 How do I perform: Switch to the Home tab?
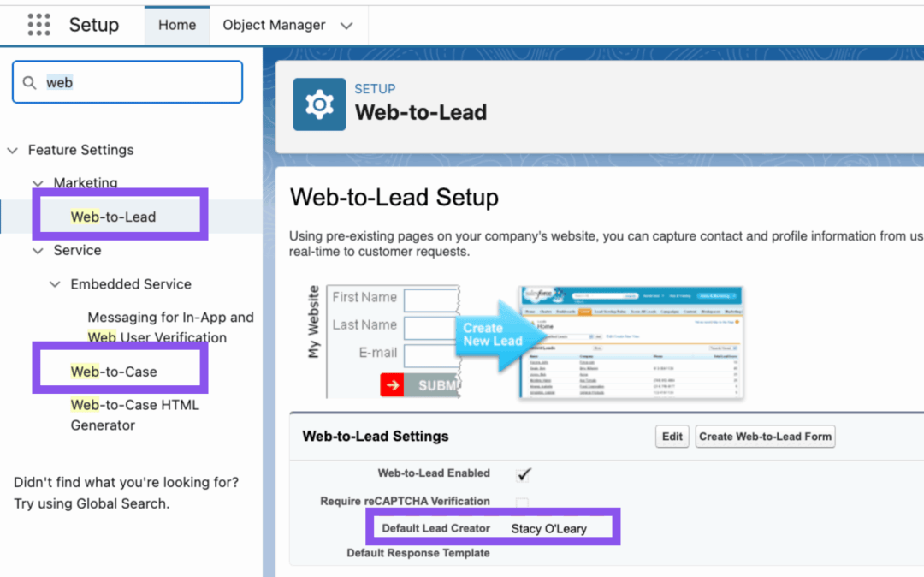click(x=177, y=25)
